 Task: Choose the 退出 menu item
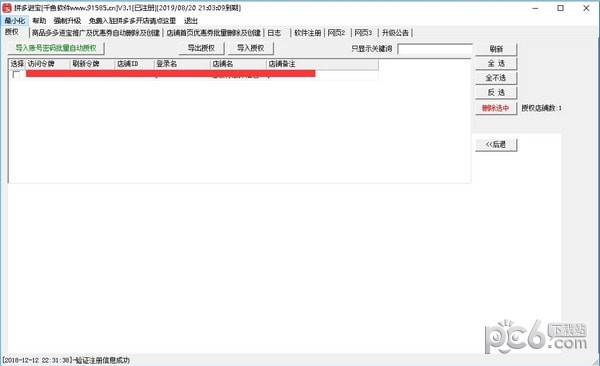click(191, 21)
